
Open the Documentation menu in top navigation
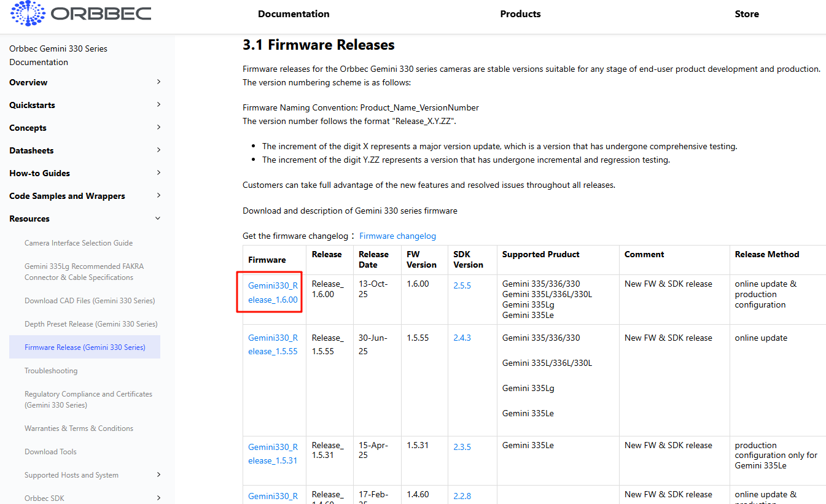pos(294,14)
